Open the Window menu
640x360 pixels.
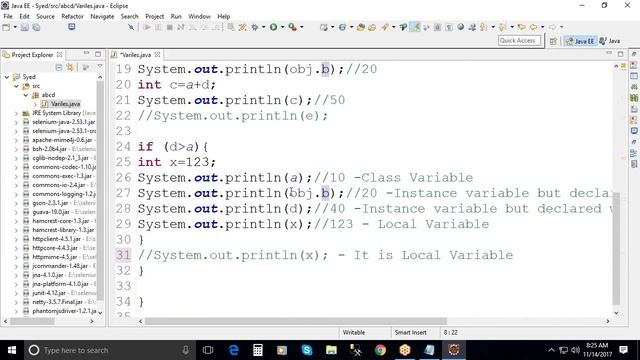click(x=199, y=16)
